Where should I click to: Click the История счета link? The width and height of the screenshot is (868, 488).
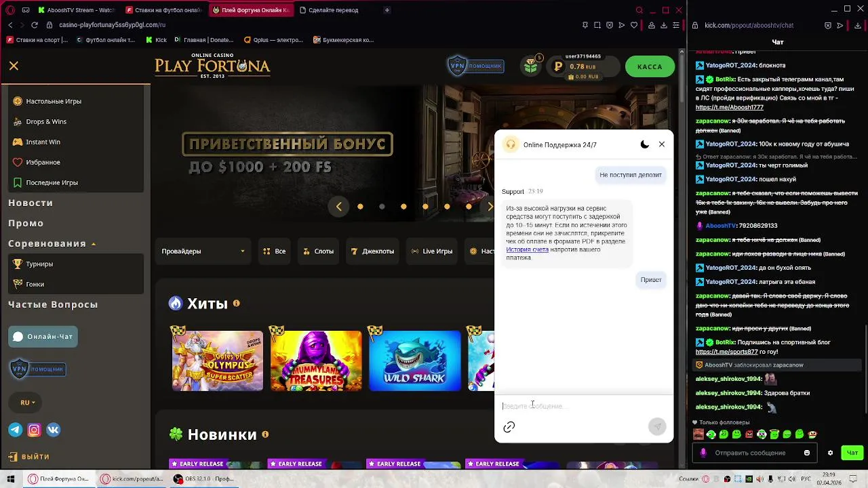pos(527,249)
